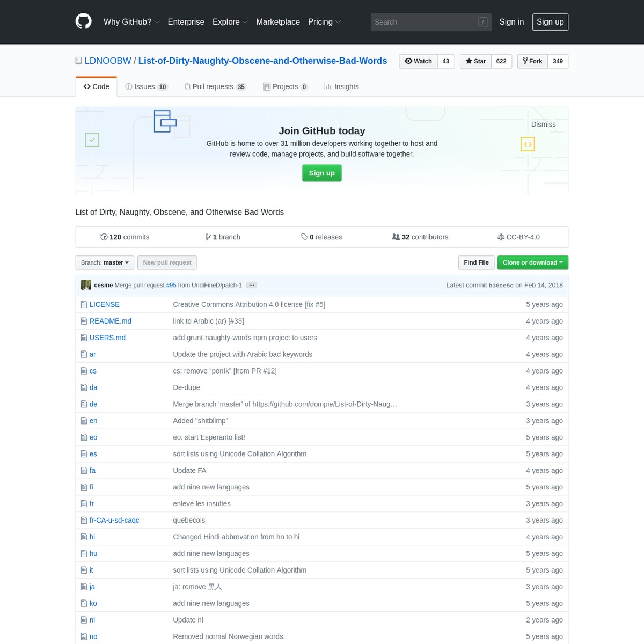Click the file icon beside the eo entry
Screen dimensions: 644x644
pyautogui.click(x=84, y=437)
